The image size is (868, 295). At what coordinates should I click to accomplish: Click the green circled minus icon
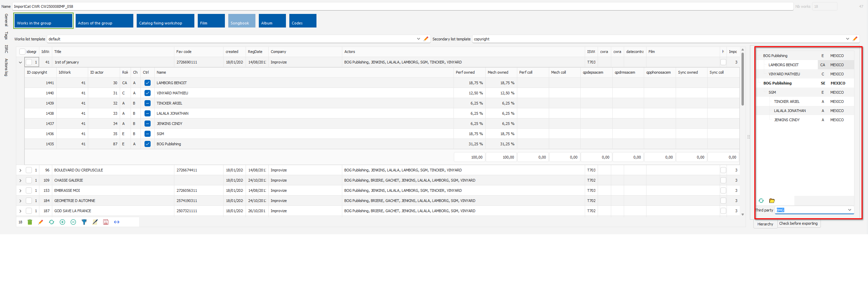point(73,222)
